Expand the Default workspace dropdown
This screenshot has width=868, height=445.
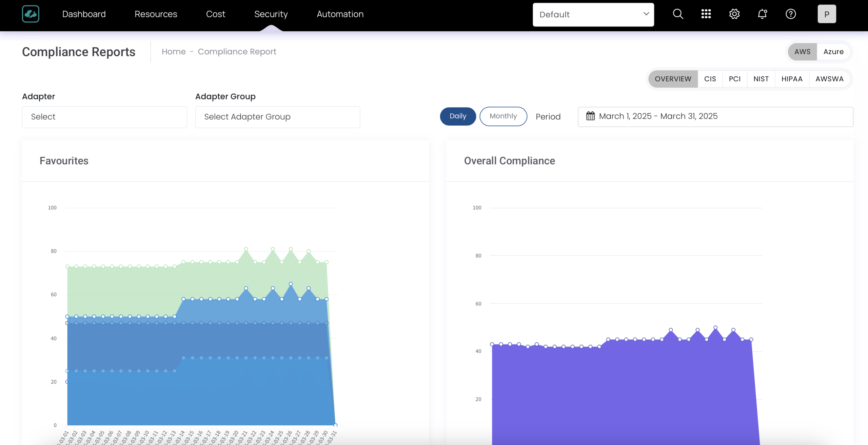(593, 15)
